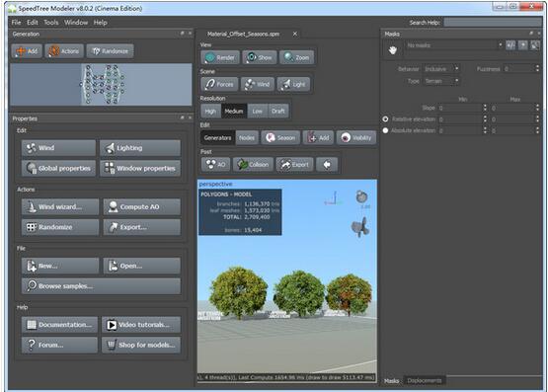The width and height of the screenshot is (548, 392).
Task: Click the generation node graph thumbnail
Action: pos(101,85)
